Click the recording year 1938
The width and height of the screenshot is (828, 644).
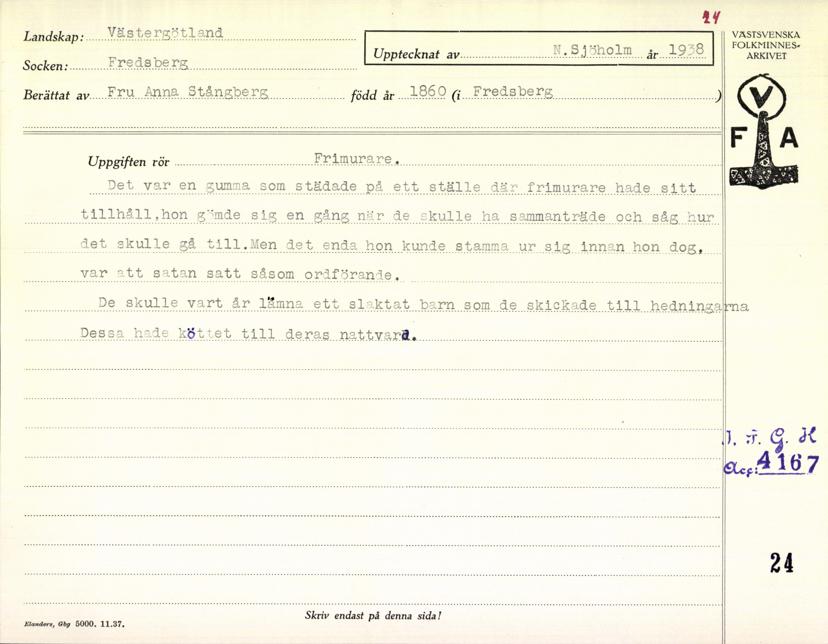686,50
